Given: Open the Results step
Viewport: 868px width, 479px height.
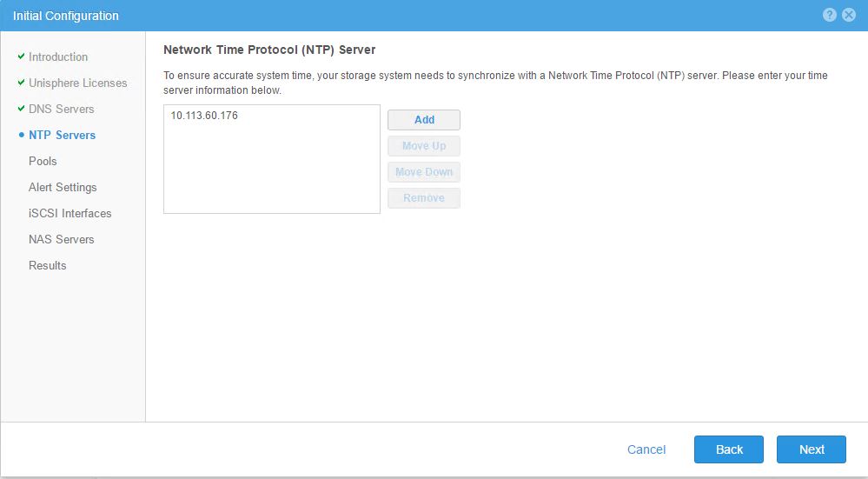Looking at the screenshot, I should coord(47,265).
